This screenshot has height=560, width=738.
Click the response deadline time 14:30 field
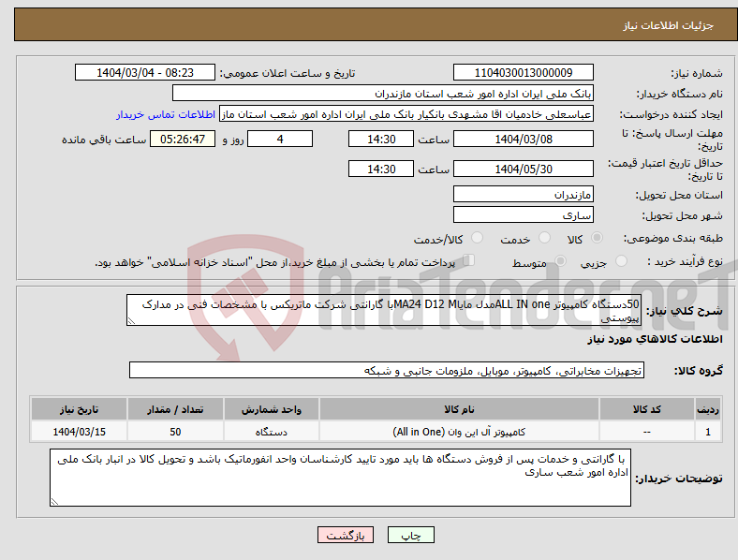381,139
